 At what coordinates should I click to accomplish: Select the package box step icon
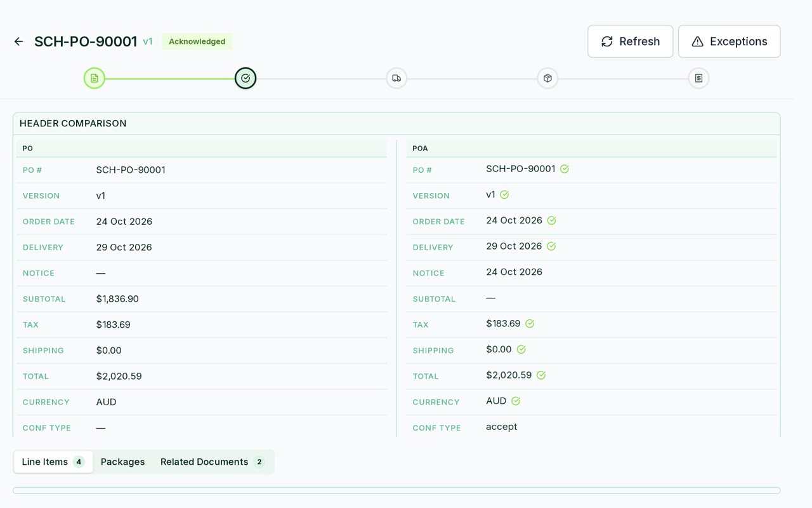click(x=547, y=78)
